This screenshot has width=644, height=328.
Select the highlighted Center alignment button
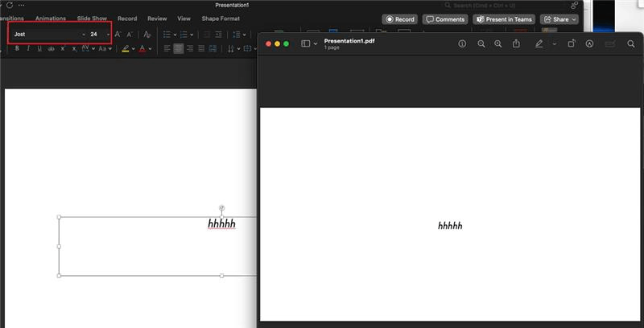pos(178,49)
